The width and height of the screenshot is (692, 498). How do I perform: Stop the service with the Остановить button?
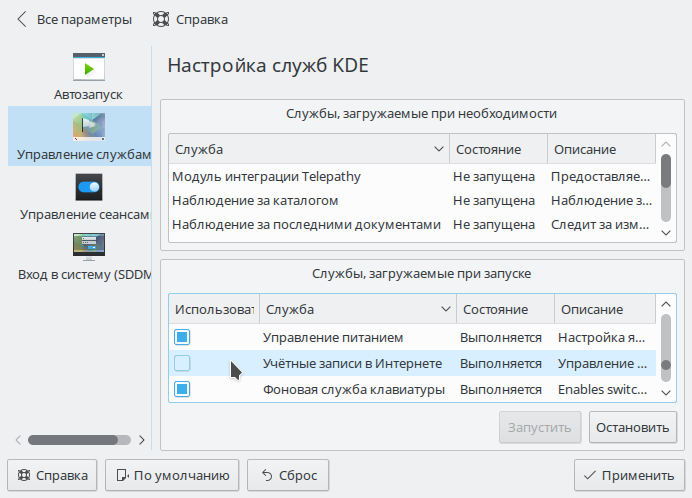[632, 427]
